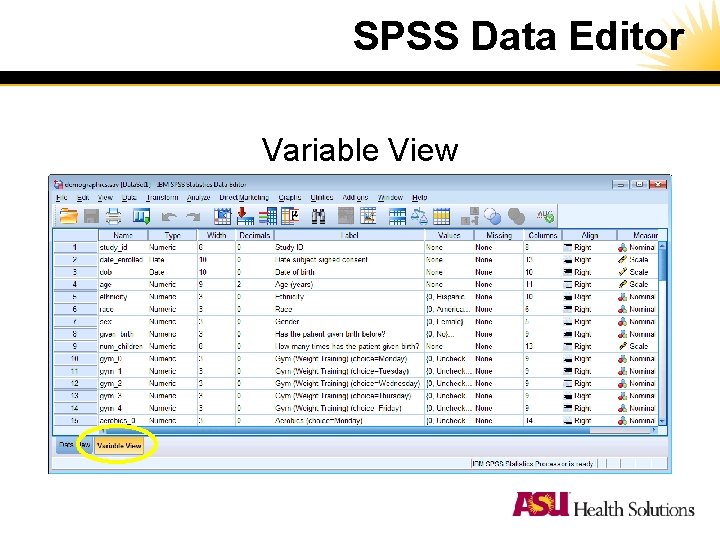The height and width of the screenshot is (540, 720).
Task: Click the vertical scrollbar down arrow
Action: 662,421
